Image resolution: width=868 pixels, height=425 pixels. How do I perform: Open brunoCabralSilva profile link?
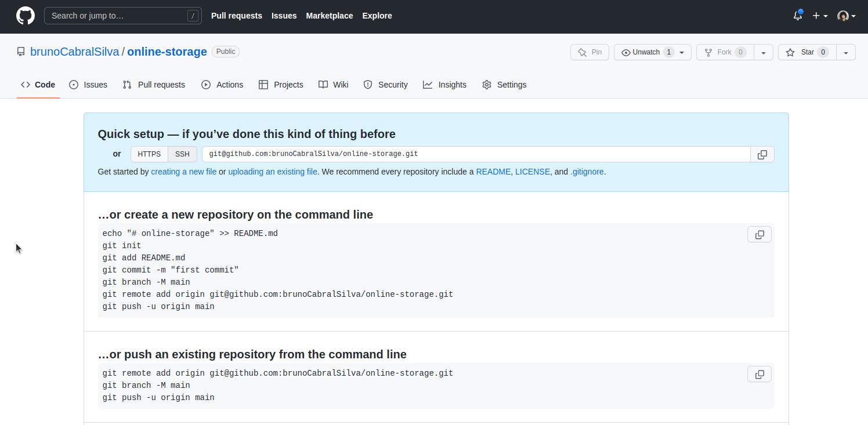point(74,52)
